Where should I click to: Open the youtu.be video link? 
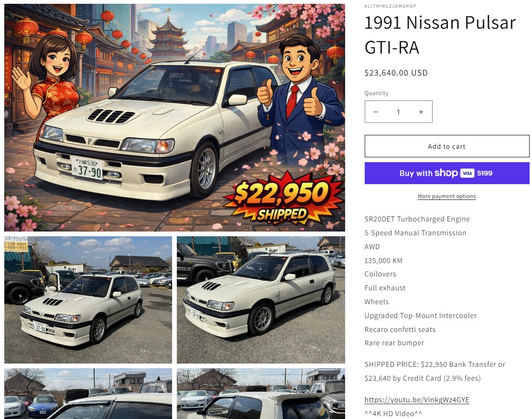click(x=417, y=400)
